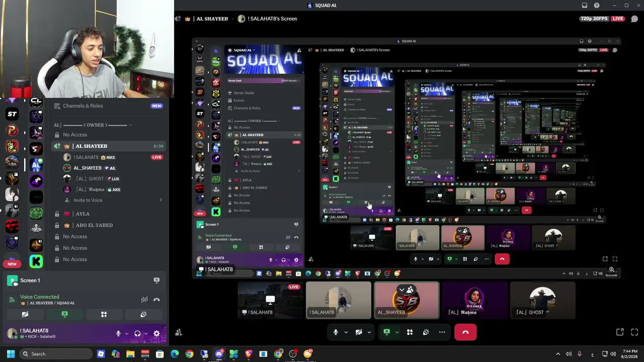Stop screen sharing in sidebar voice panel
Image resolution: width=644 pixels, height=362 pixels.
tap(64, 314)
